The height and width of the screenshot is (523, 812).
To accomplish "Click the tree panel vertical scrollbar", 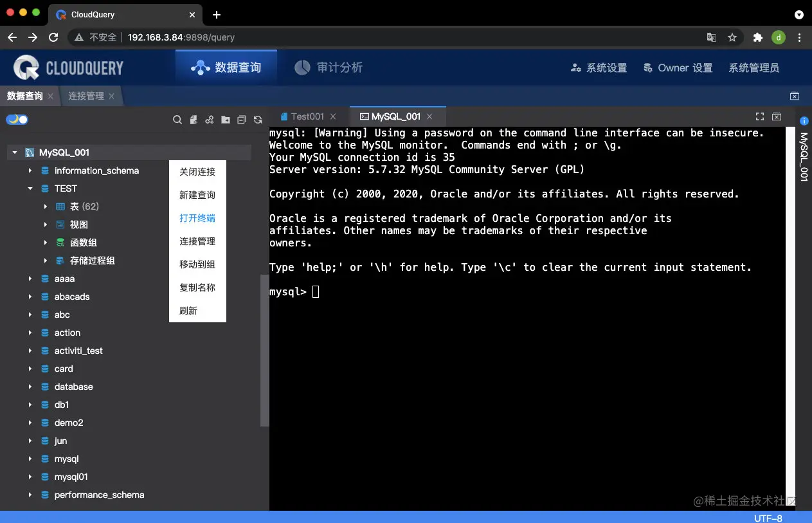I will point(264,351).
